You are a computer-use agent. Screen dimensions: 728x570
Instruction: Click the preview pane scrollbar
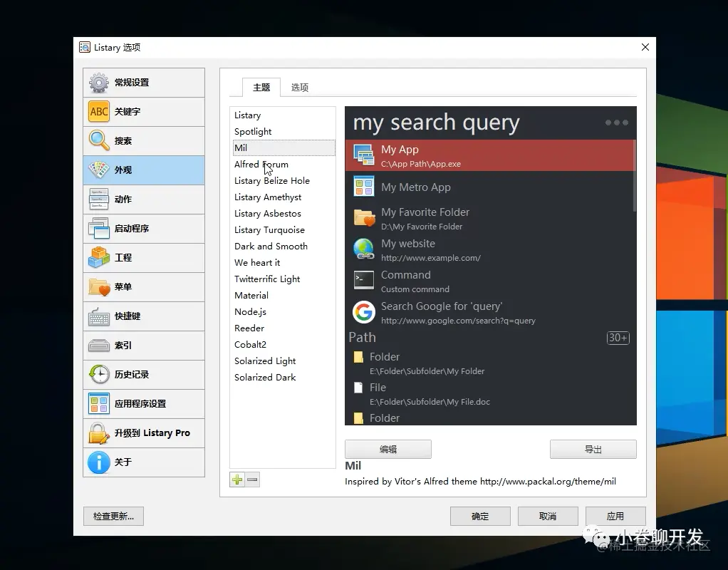[x=634, y=176]
